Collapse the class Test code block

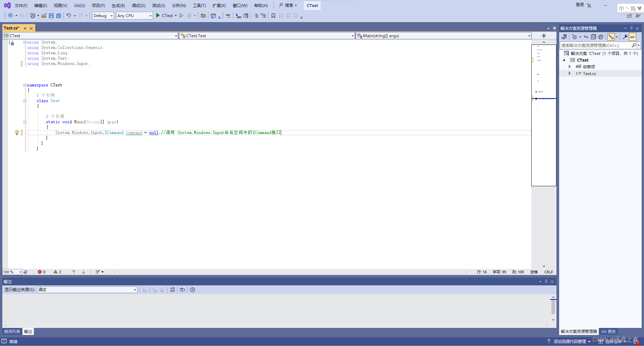coord(25,101)
